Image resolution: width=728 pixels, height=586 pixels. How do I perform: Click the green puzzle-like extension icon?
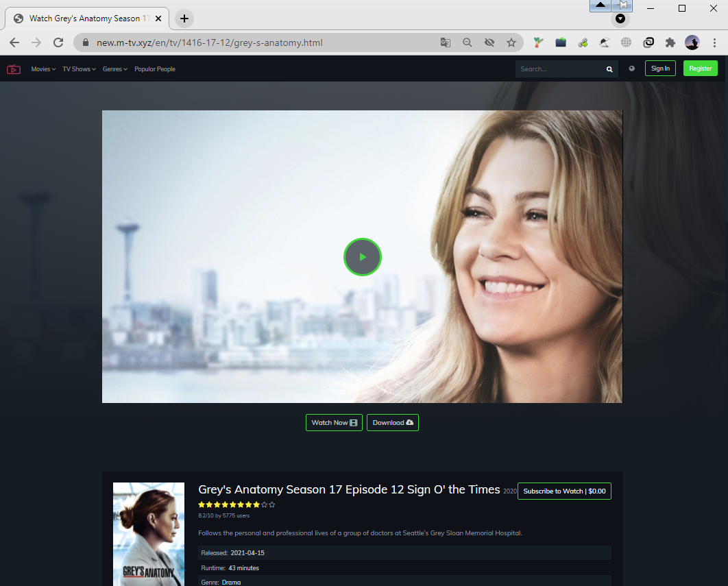coord(583,42)
